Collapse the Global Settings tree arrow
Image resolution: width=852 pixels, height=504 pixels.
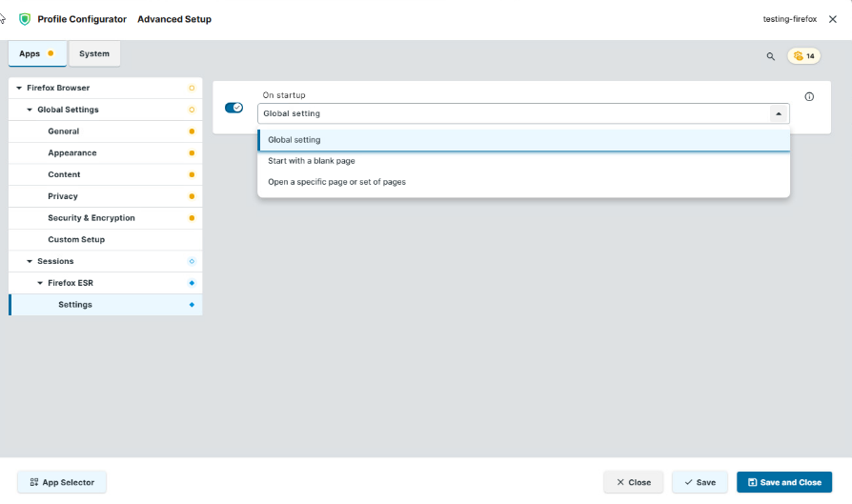point(30,110)
